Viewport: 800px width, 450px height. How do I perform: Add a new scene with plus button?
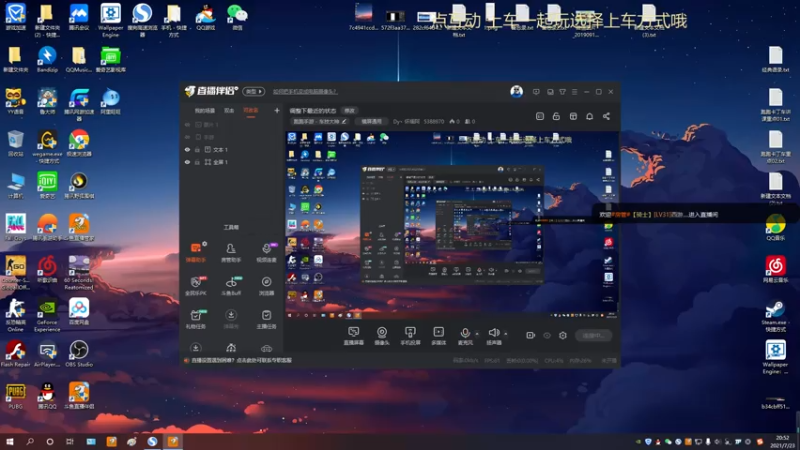click(277, 110)
